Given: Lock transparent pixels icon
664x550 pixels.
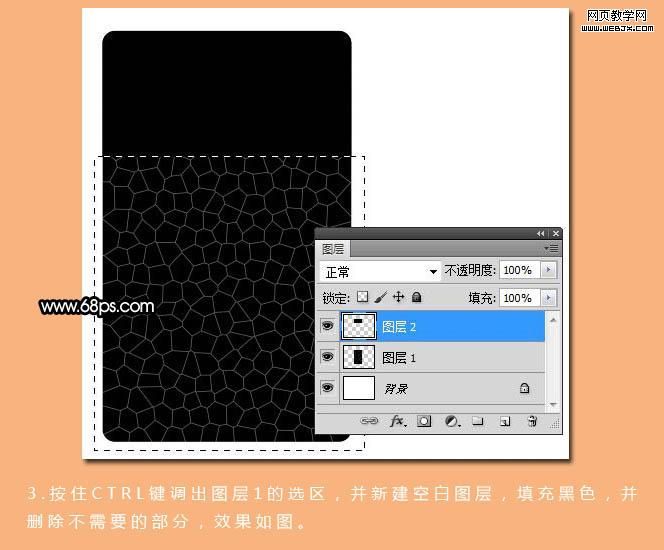Looking at the screenshot, I should tap(362, 297).
